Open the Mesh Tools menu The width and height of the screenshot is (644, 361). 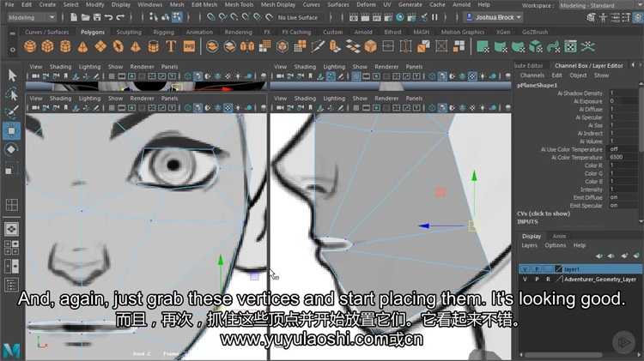click(x=239, y=4)
